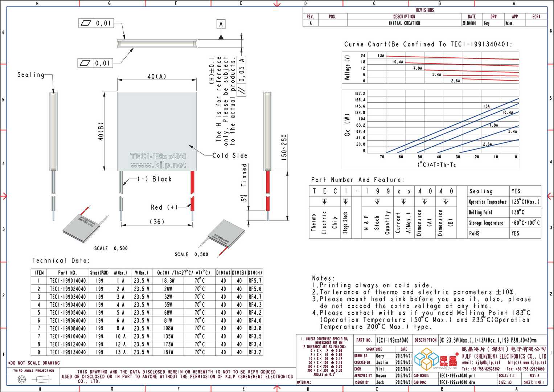Click the RF5.7 height cell
The image size is (554, 392).
click(255, 281)
